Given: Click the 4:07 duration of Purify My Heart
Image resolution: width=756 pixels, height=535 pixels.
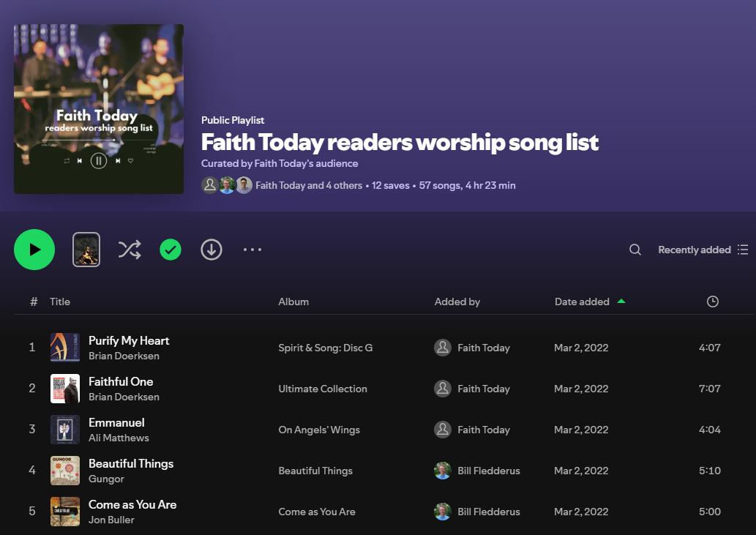Looking at the screenshot, I should (710, 348).
